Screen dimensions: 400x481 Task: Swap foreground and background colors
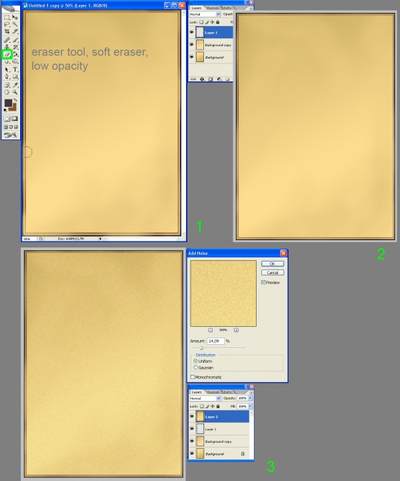[15, 100]
